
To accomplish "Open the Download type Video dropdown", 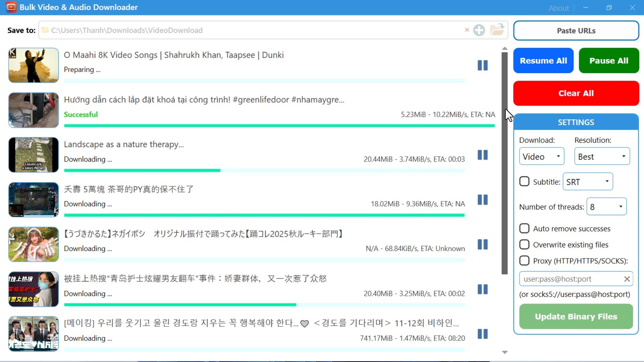I will pos(541,157).
